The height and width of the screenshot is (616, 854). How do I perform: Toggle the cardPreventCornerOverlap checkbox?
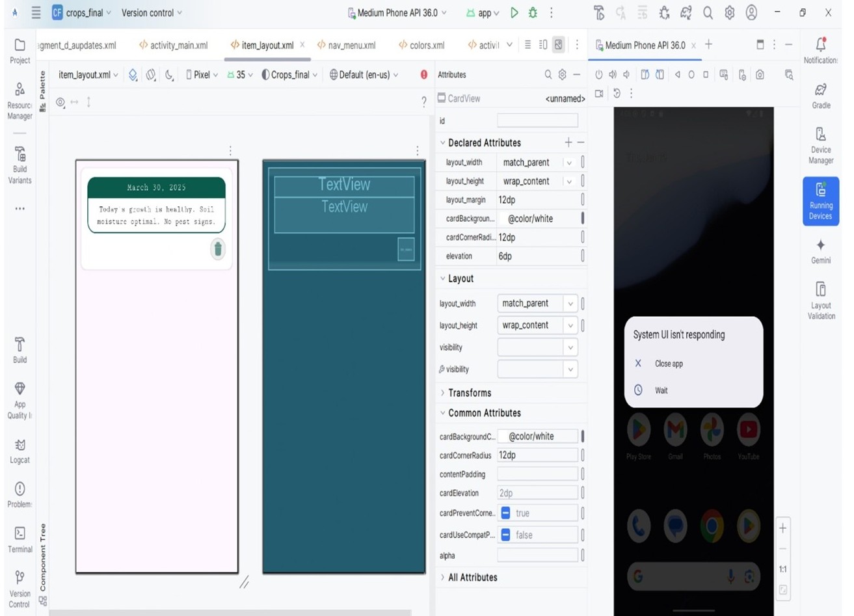[506, 513]
